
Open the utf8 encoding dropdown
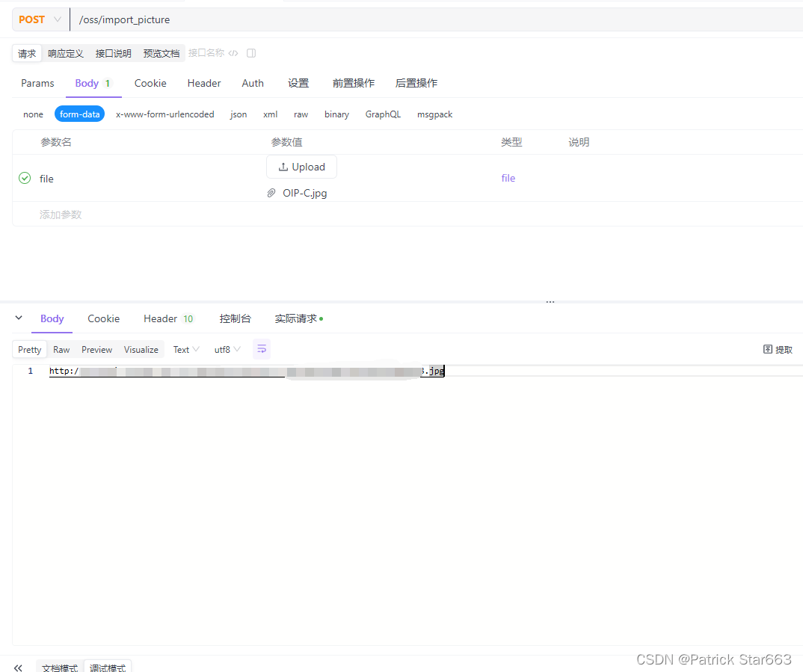click(x=227, y=348)
